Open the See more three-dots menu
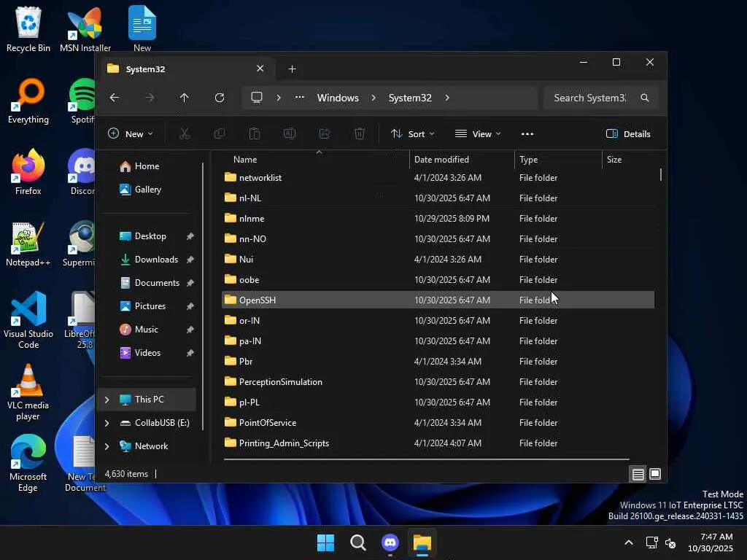 tap(527, 134)
